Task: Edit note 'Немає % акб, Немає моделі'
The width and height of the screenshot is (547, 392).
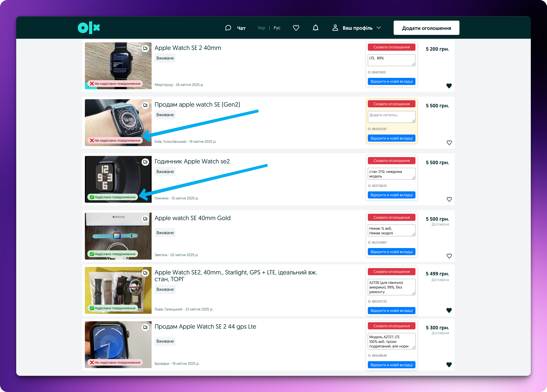Action: pyautogui.click(x=391, y=230)
